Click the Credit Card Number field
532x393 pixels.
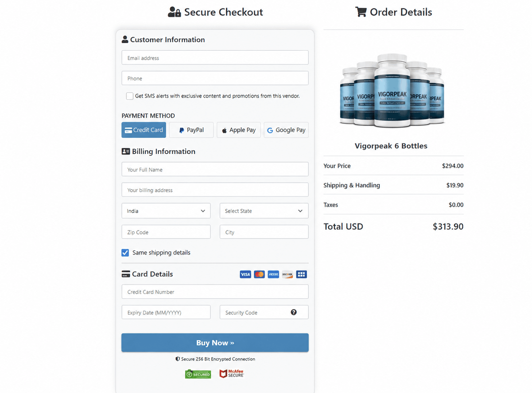[x=215, y=292]
